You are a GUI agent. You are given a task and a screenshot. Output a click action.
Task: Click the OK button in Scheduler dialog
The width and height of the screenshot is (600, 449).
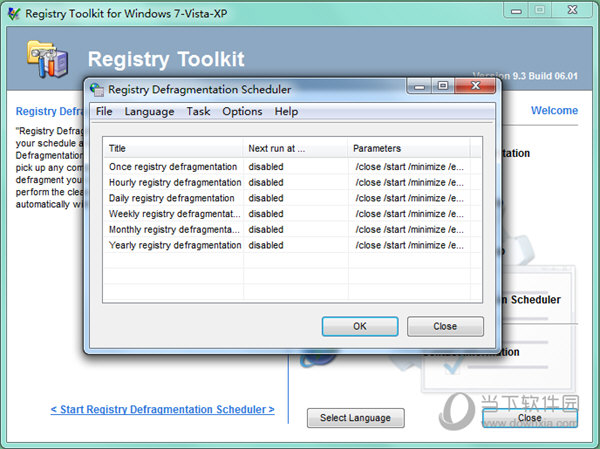click(x=360, y=326)
